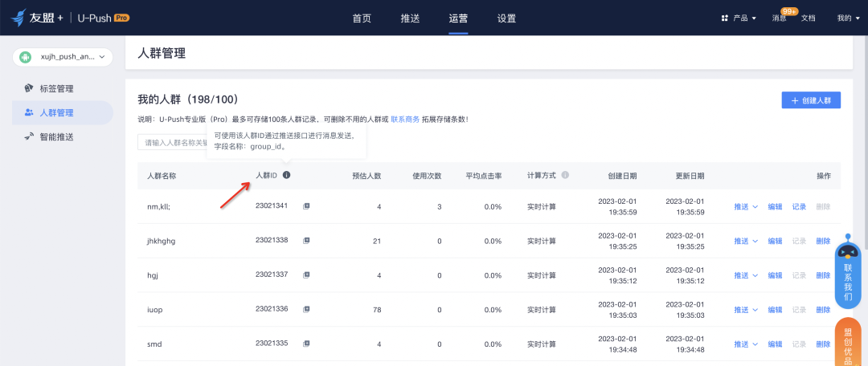The height and width of the screenshot is (366, 868).
Task: Open the 联系商务 link
Action: point(405,119)
